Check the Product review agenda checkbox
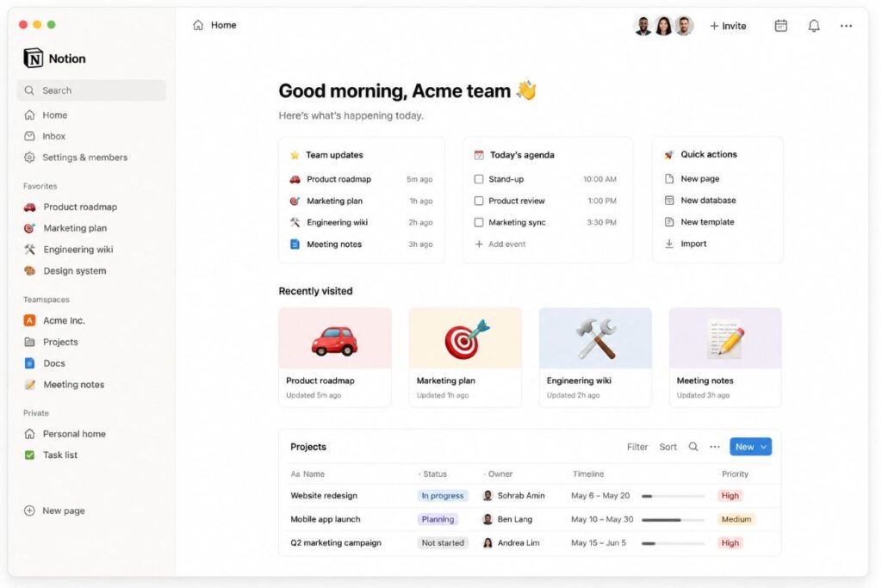 click(479, 201)
